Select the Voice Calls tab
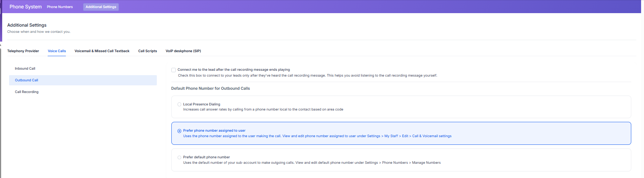 coord(57,51)
